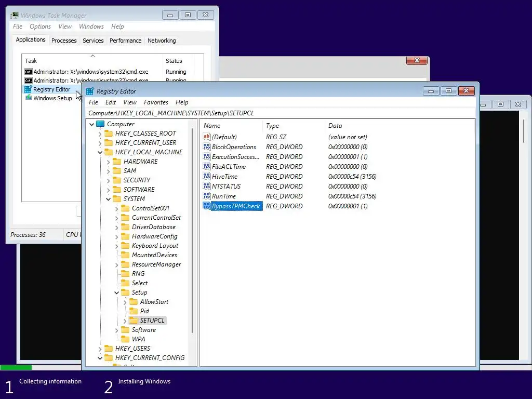
Task: Click HiveTime data 0x00000c54 (3156)
Action: tap(352, 177)
